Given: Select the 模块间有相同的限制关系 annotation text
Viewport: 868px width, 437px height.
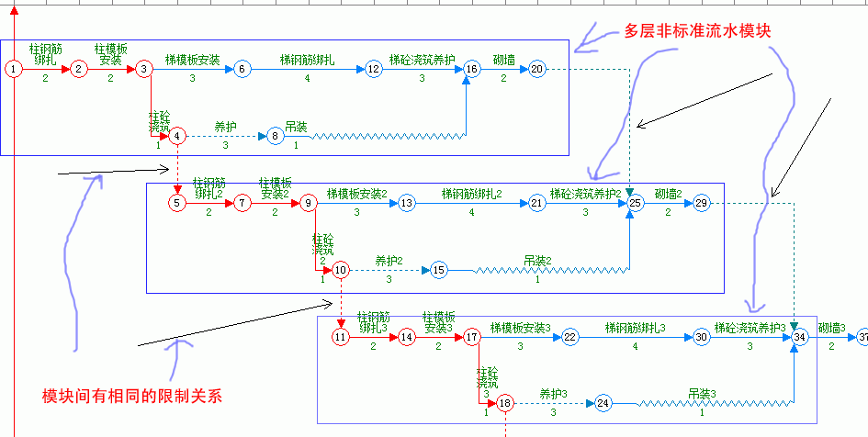Looking at the screenshot, I should (132, 396).
